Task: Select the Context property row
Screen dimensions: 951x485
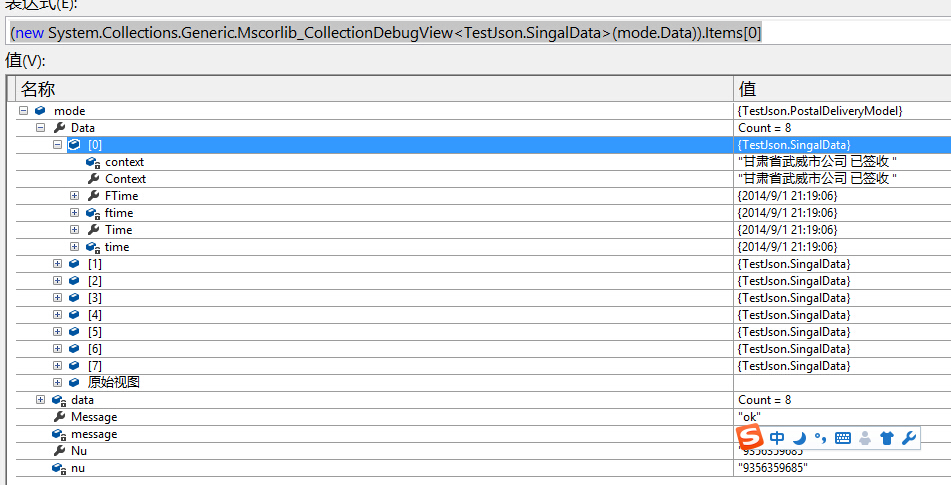Action: [125, 179]
